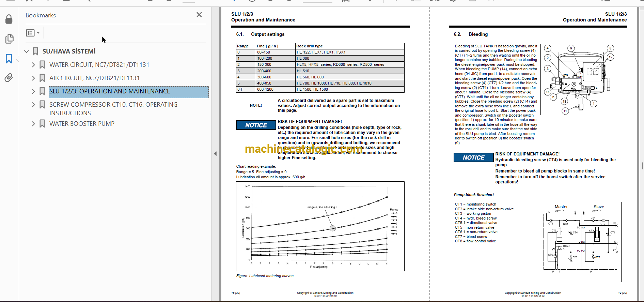
Task: Click the '6.2. Bleeding' heading
Action: [x=471, y=34]
